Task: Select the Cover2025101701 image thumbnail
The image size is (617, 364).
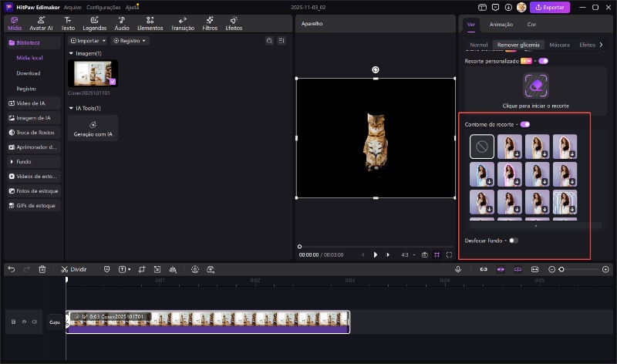Action: point(93,74)
